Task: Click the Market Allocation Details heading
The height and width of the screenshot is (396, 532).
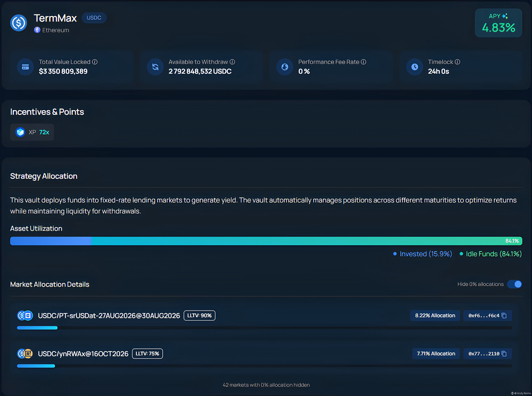Action: (x=50, y=284)
